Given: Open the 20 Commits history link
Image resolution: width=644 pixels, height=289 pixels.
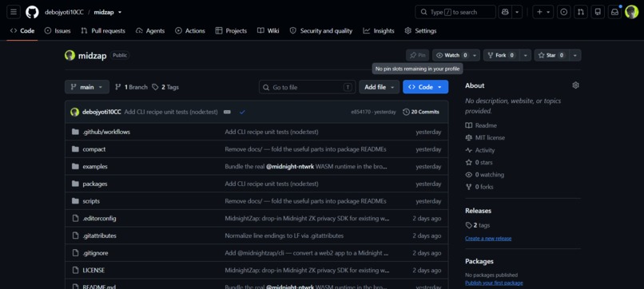Looking at the screenshot, I should click(421, 112).
